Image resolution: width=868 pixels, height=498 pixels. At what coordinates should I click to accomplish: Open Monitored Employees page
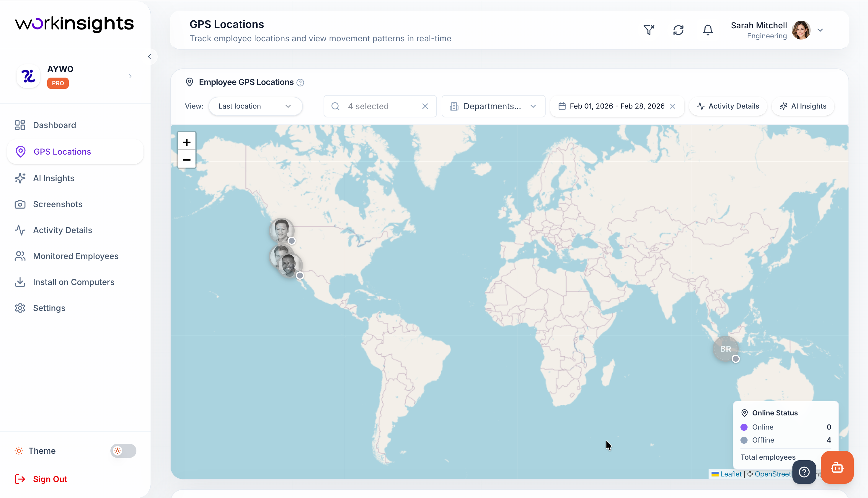[75, 256]
